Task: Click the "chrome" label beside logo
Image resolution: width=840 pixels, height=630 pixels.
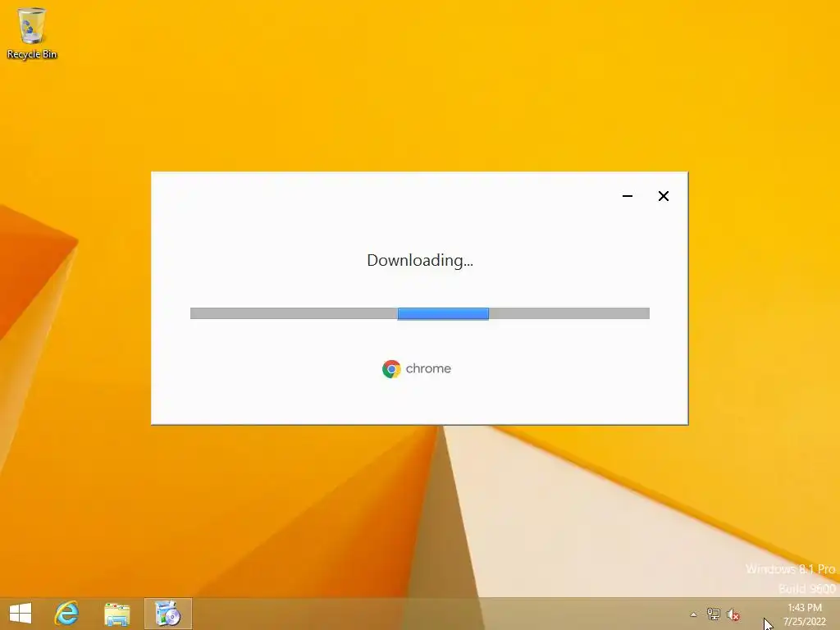Action: pos(428,368)
